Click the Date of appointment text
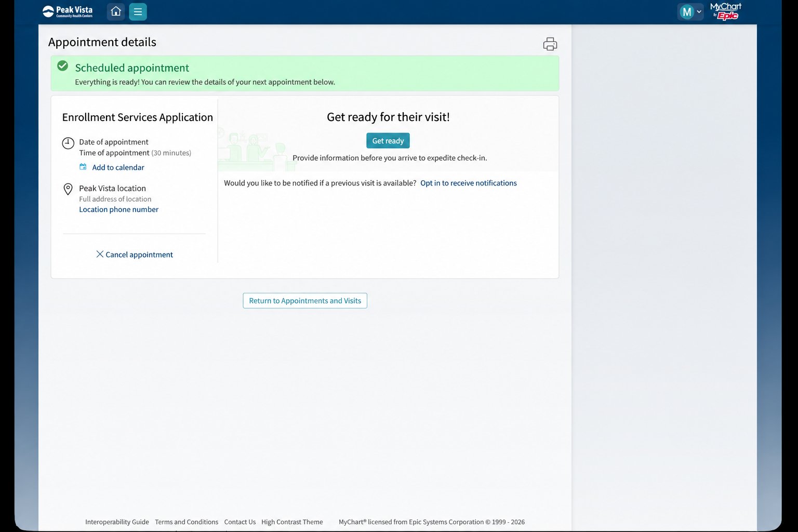 114,142
